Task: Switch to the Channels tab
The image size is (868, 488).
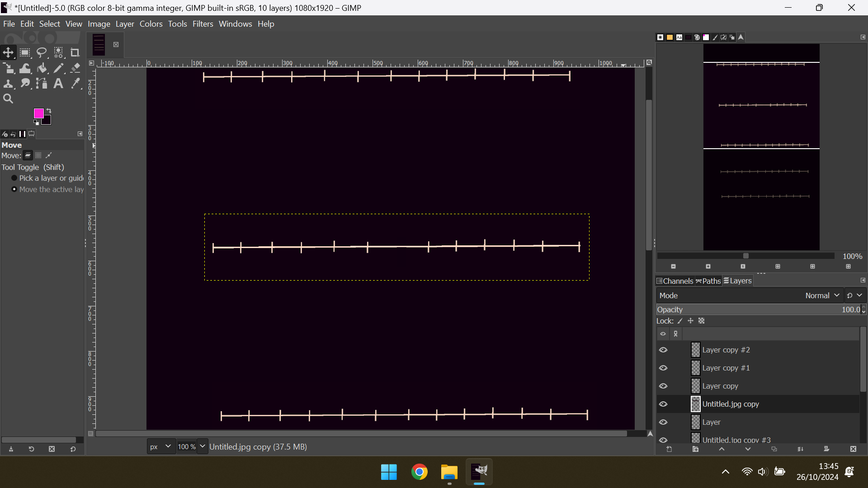Action: tap(675, 281)
